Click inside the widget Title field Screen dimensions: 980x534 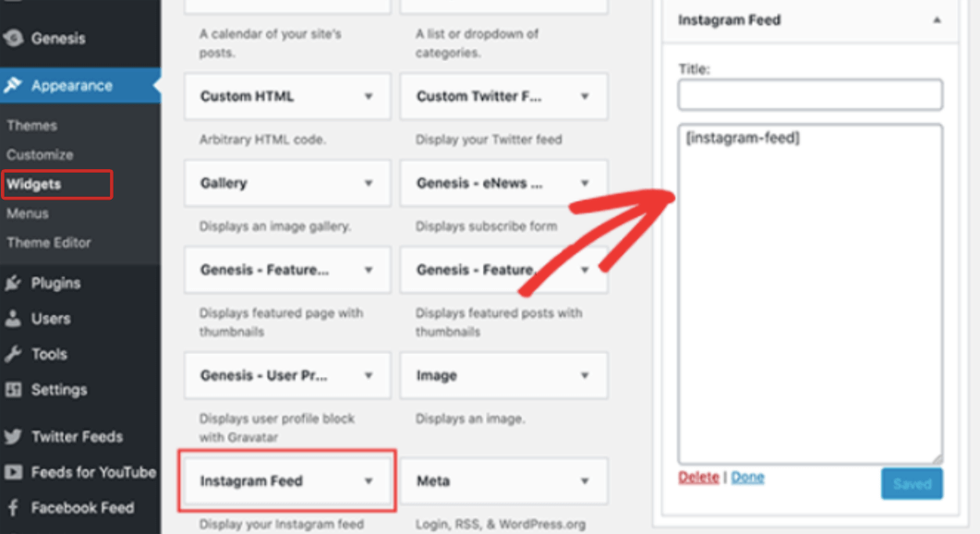(809, 94)
